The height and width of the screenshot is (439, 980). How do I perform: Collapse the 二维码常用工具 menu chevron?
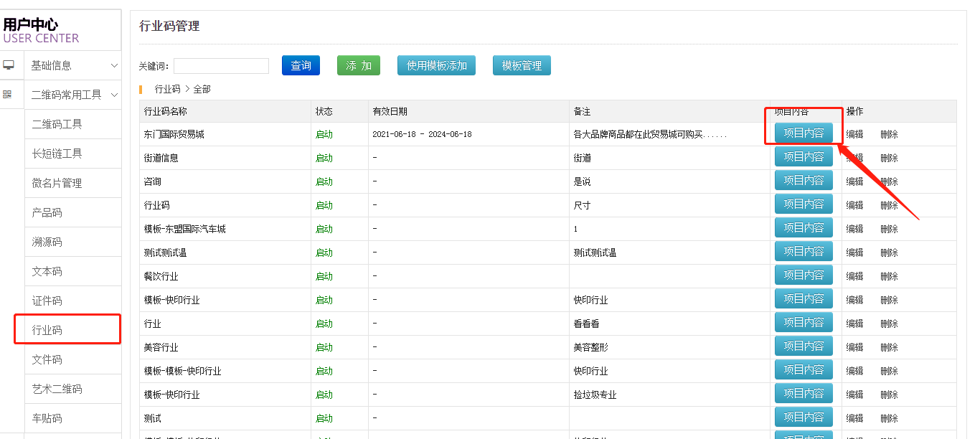[114, 95]
